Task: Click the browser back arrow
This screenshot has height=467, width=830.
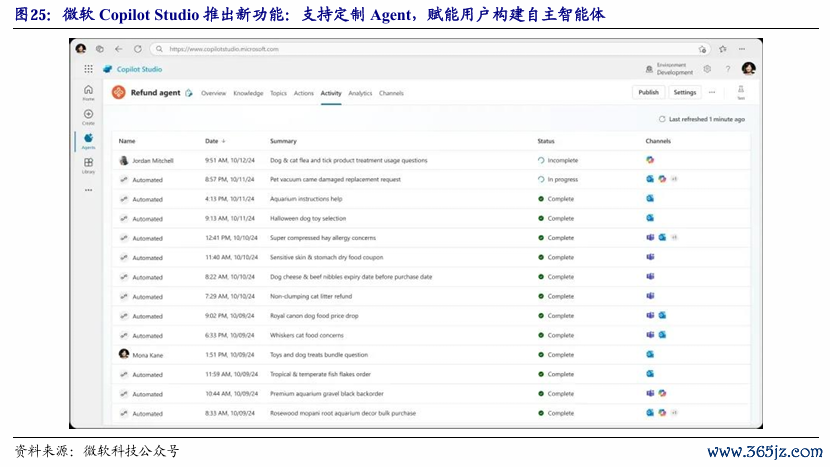Action: coord(119,49)
